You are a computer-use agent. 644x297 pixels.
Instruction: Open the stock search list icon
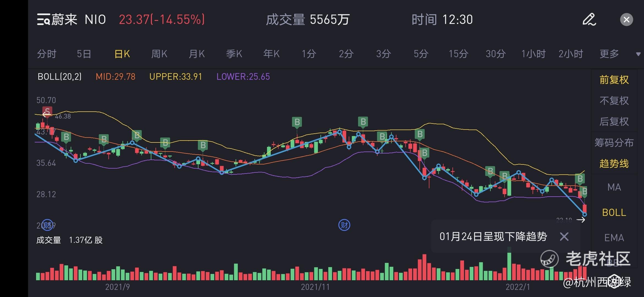coord(43,20)
